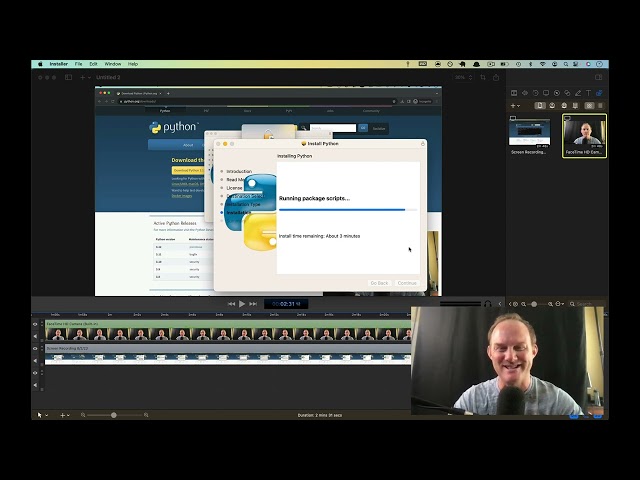
Task: Select Screen Recording media thumbnail
Action: tap(529, 133)
